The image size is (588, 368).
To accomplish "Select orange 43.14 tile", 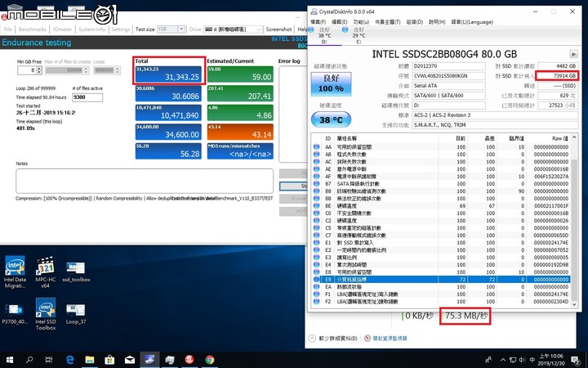I will [x=240, y=132].
